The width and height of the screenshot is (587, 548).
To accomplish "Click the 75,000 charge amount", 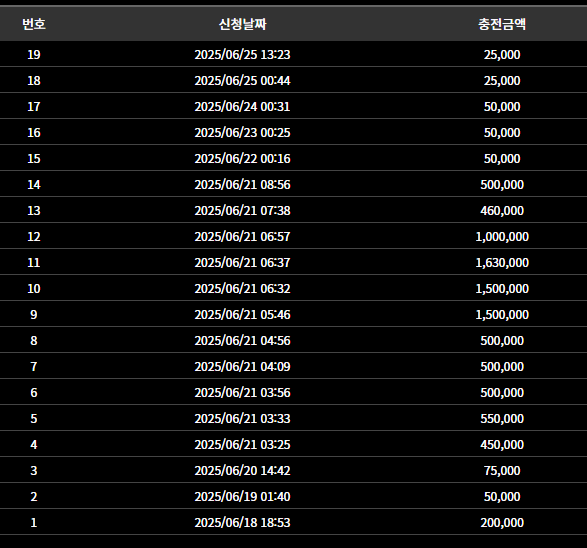I will (x=502, y=471).
